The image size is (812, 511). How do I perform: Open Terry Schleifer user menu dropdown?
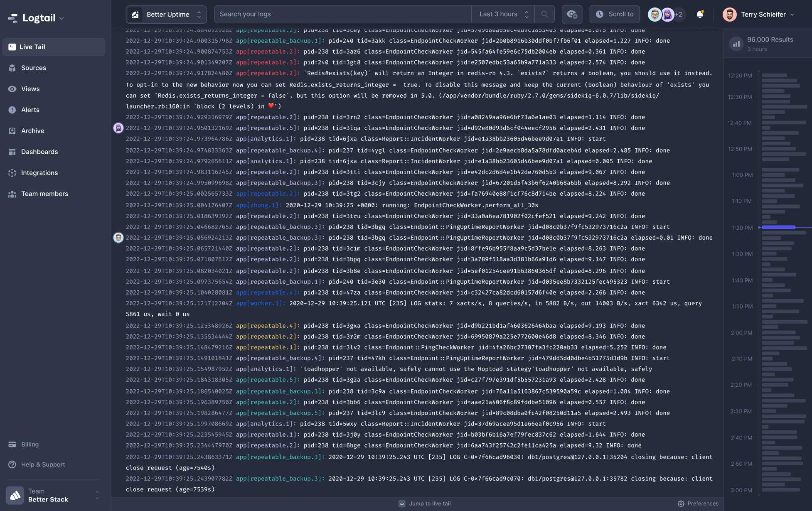click(x=759, y=14)
